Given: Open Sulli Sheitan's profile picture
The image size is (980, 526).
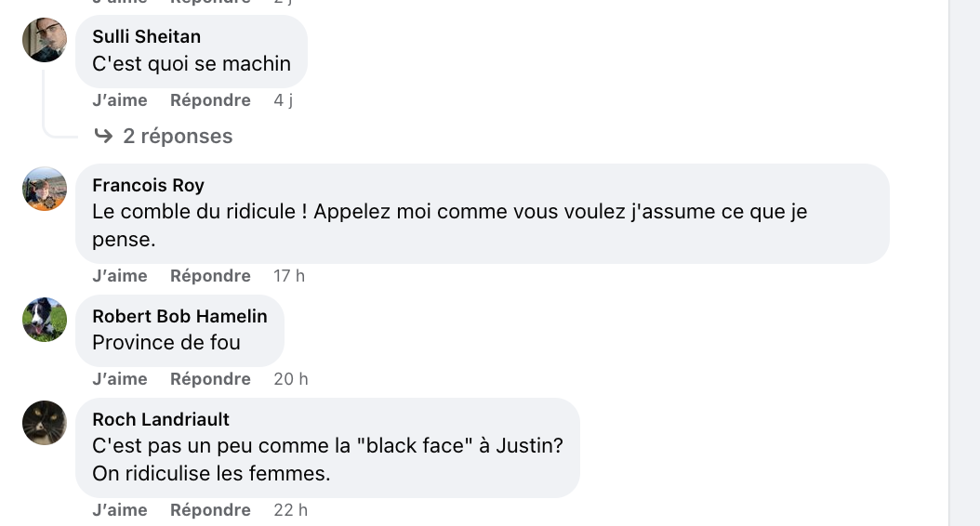Looking at the screenshot, I should (x=45, y=40).
